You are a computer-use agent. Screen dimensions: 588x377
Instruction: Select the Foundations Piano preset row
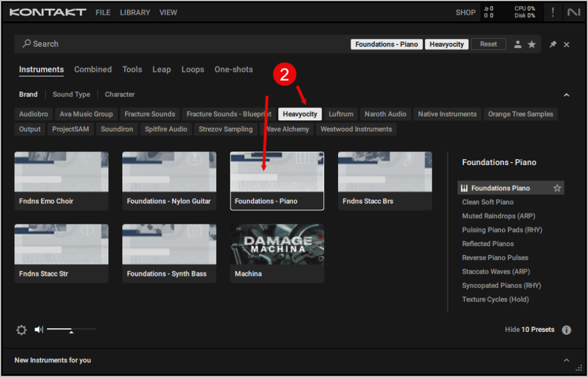[511, 188]
